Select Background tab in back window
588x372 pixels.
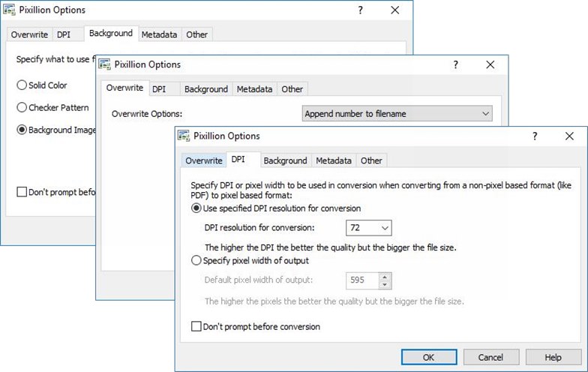tap(111, 33)
